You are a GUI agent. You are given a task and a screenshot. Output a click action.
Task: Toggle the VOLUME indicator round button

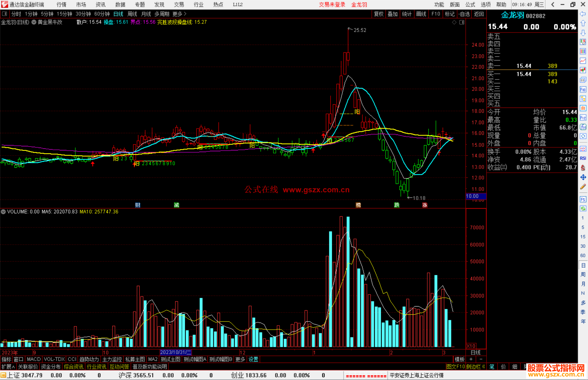tap(3, 212)
